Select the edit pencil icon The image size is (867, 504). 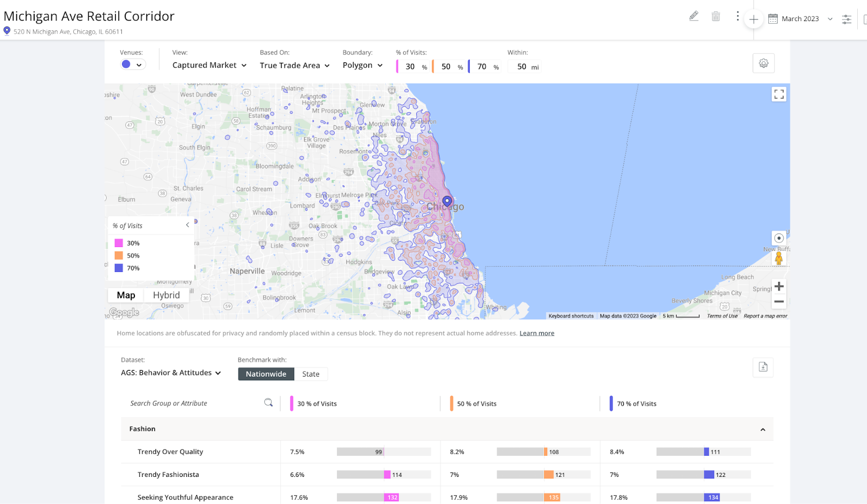pos(694,16)
